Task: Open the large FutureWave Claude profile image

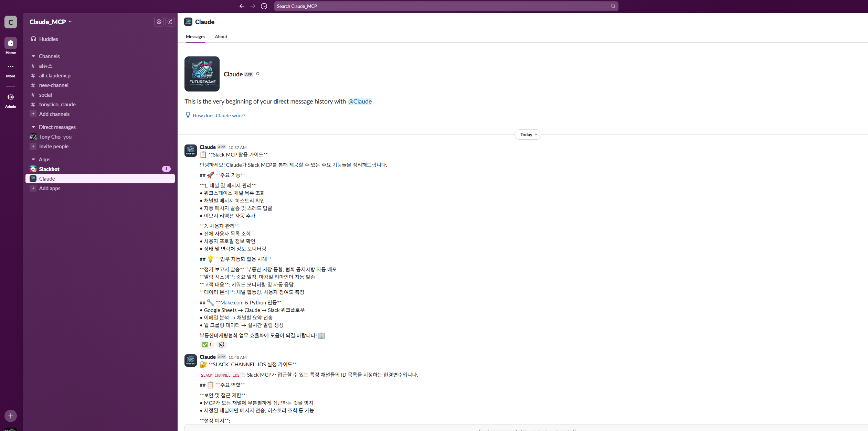Action: click(202, 74)
